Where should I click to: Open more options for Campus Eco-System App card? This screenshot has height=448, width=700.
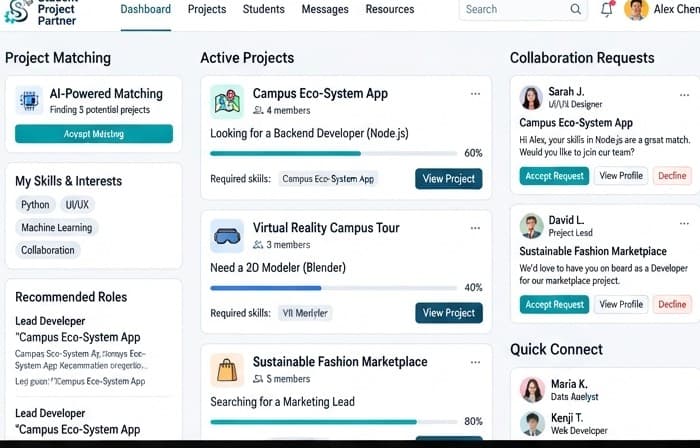point(475,94)
